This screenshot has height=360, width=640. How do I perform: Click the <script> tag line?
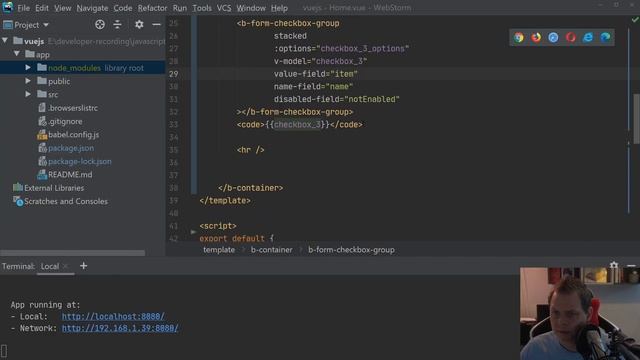point(218,226)
